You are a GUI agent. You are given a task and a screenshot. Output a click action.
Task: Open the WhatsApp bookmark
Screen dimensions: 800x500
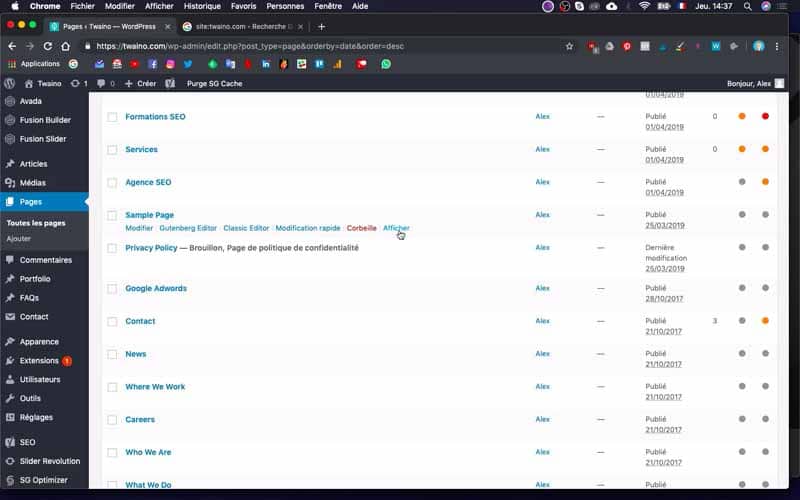tap(386, 64)
